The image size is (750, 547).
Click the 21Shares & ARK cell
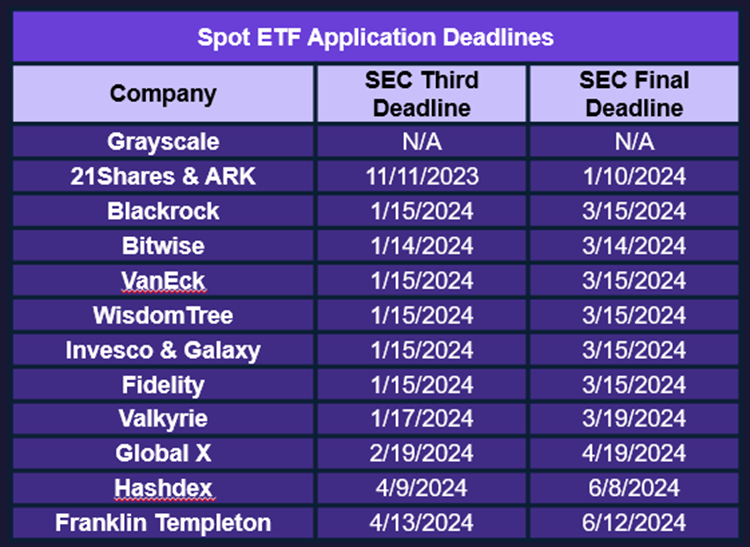[x=163, y=176]
